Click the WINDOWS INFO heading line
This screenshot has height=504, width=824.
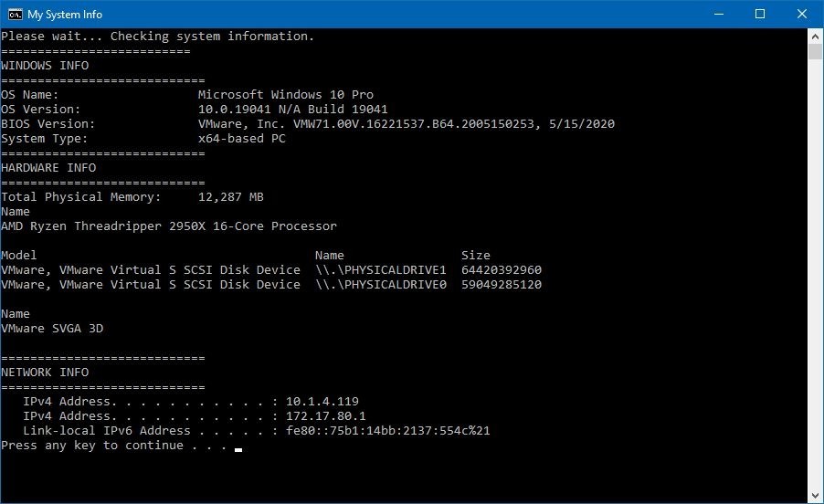(x=45, y=66)
